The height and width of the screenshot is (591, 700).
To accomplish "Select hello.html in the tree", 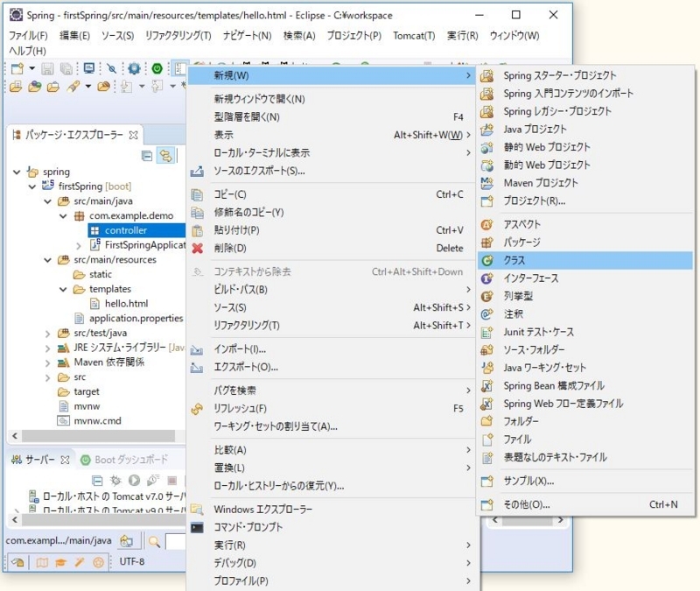I will (x=126, y=304).
